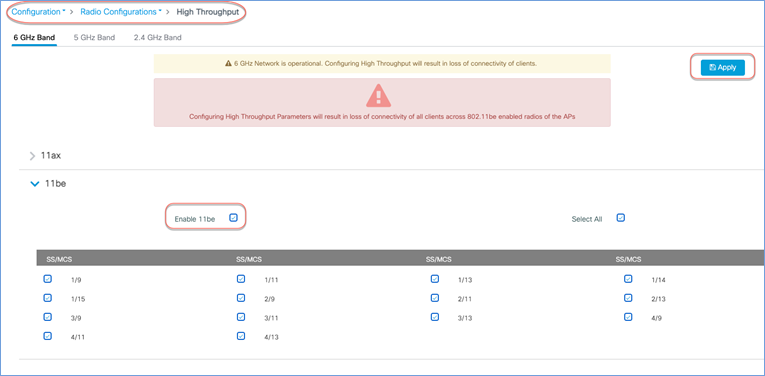Uncheck the 3/13 SS/MCS checkbox

[435, 317]
